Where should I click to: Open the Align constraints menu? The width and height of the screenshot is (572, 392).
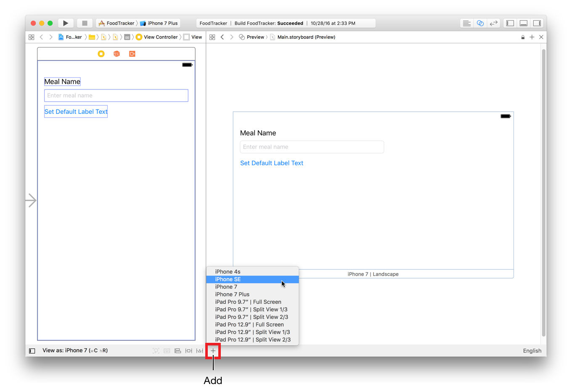pyautogui.click(x=178, y=350)
